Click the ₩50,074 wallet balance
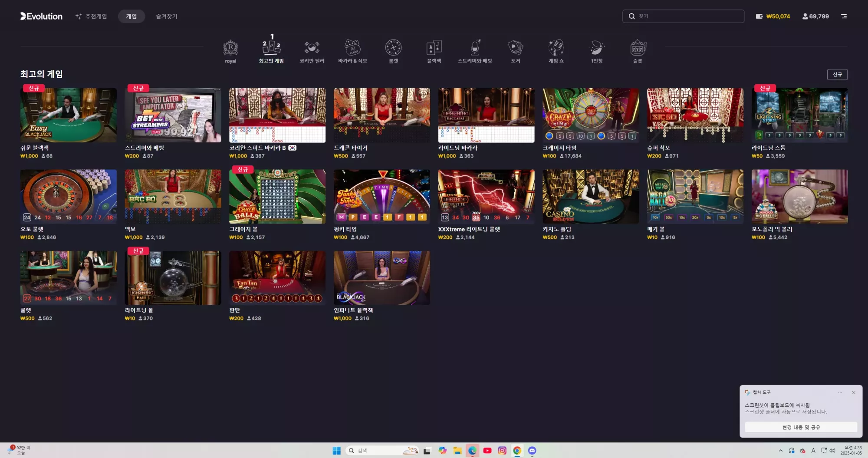This screenshot has height=458, width=868. 773,16
